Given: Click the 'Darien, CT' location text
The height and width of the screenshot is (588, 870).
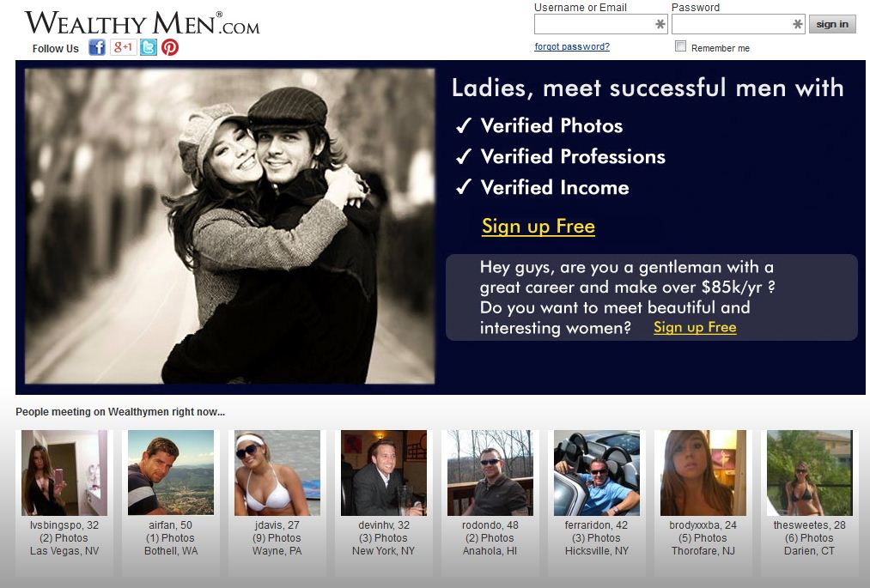Looking at the screenshot, I should 810,551.
